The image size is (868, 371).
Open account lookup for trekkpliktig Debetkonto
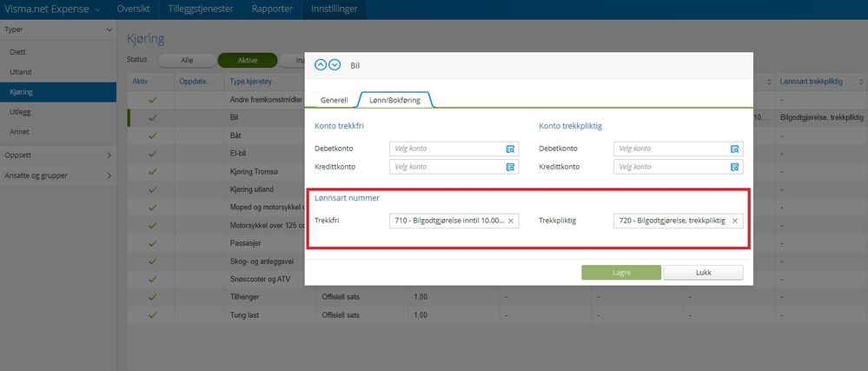pos(734,149)
